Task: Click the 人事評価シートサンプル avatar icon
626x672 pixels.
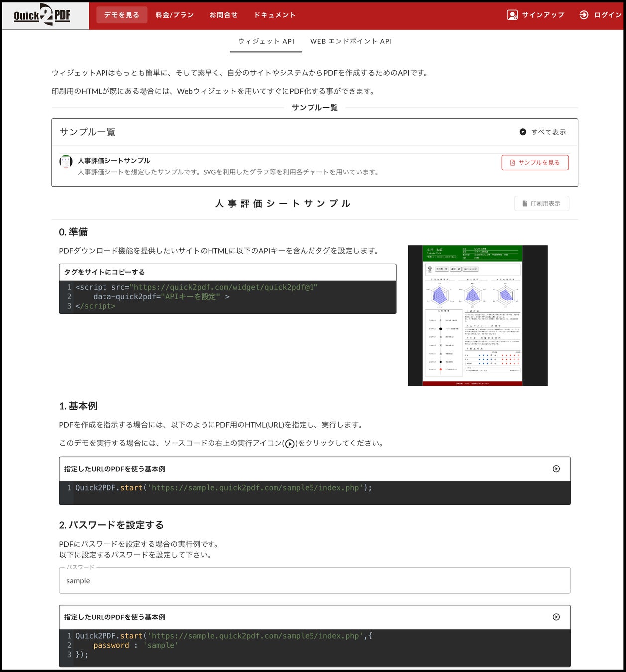Action: click(x=66, y=162)
